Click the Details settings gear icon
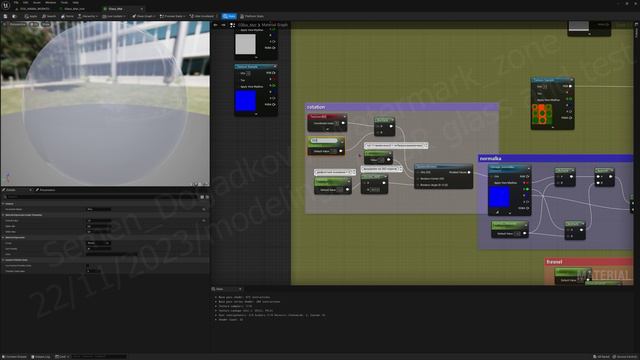This screenshot has width=640, height=360. pyautogui.click(x=207, y=197)
